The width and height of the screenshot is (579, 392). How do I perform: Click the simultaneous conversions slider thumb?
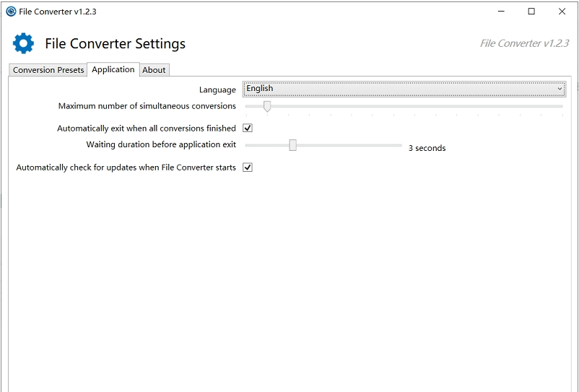coord(267,106)
